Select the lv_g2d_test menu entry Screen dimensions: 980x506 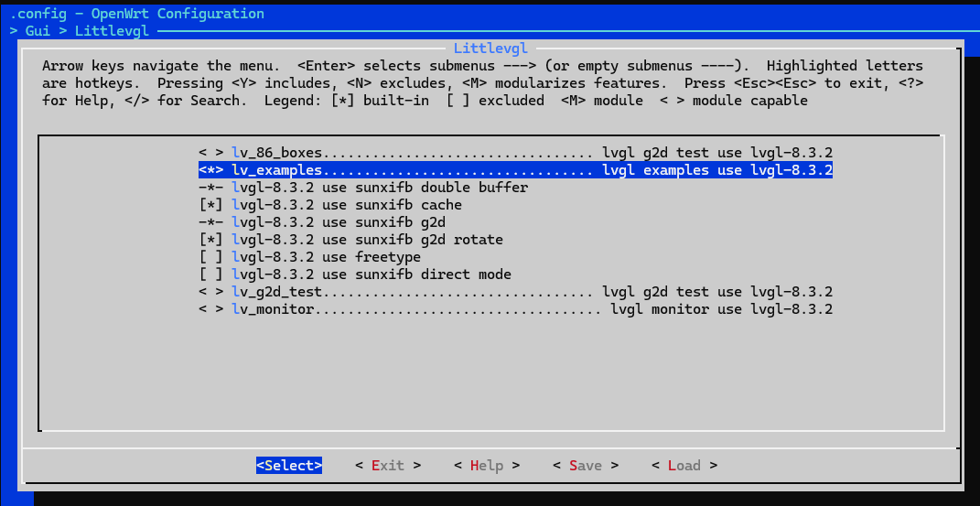516,292
